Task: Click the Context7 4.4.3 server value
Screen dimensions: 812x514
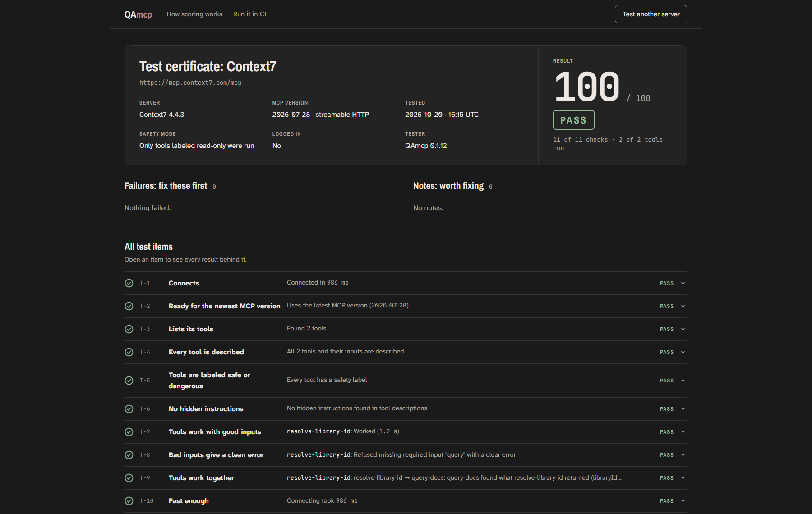Action: (x=161, y=115)
